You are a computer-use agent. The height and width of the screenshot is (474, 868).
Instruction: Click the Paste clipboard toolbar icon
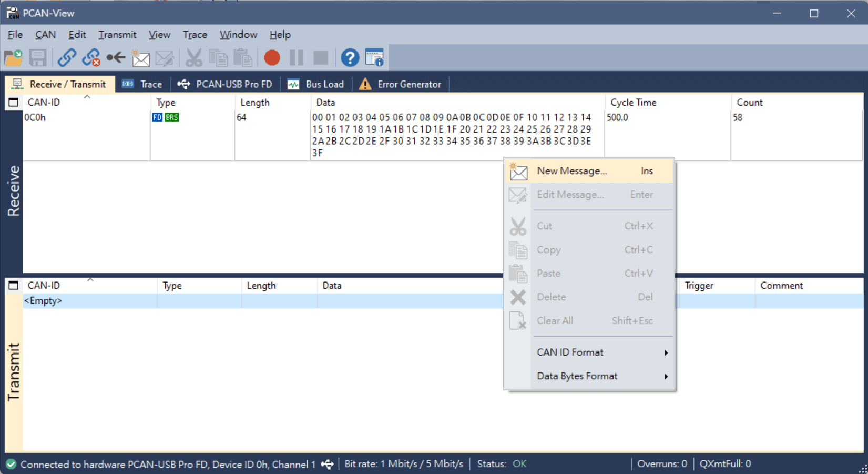tap(242, 57)
